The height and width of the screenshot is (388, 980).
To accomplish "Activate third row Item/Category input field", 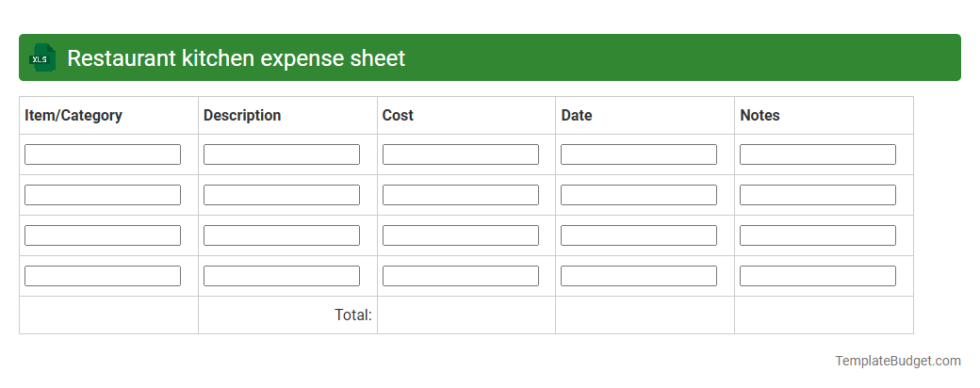I will point(103,235).
